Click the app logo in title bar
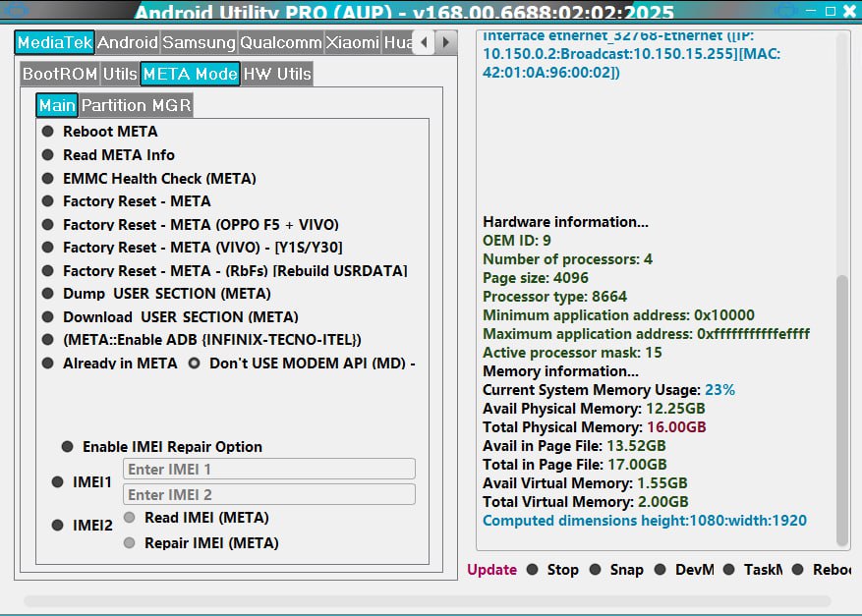This screenshot has width=862, height=616. click(17, 10)
